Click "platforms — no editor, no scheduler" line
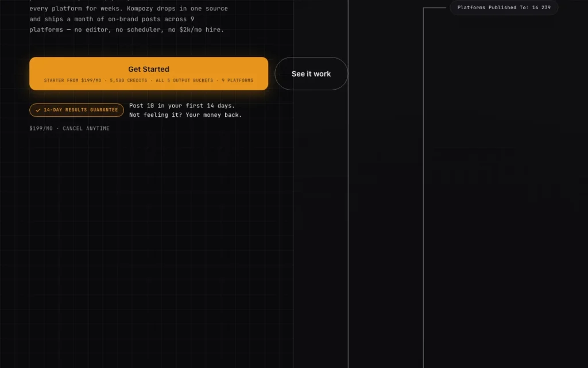Screen dimensions: 588x368 click(126, 30)
